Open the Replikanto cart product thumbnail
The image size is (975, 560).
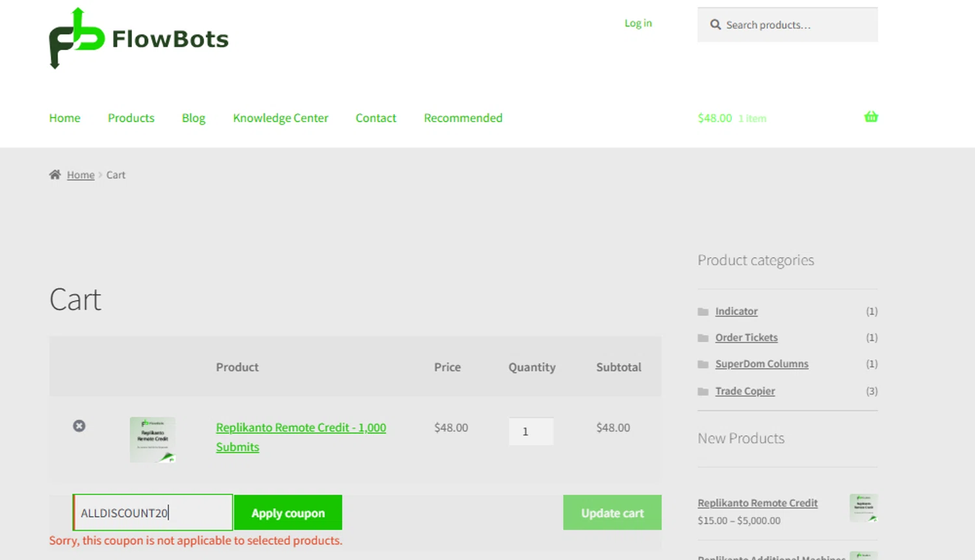point(153,440)
